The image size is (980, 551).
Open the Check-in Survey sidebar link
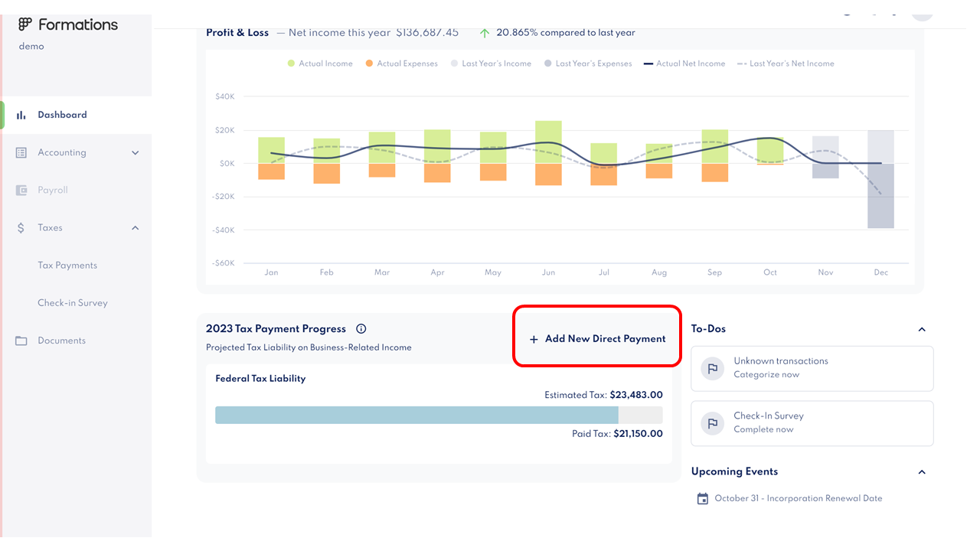73,302
